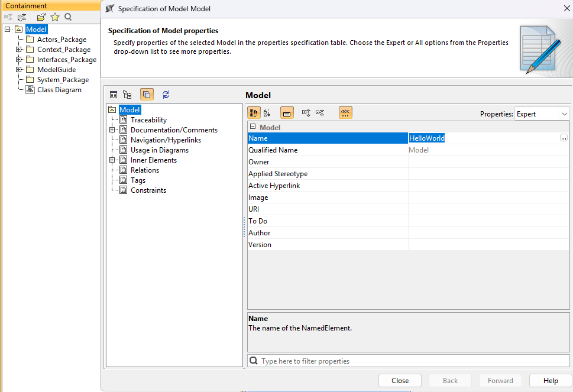Sort properties alphabetically with A-Z icon

click(267, 113)
